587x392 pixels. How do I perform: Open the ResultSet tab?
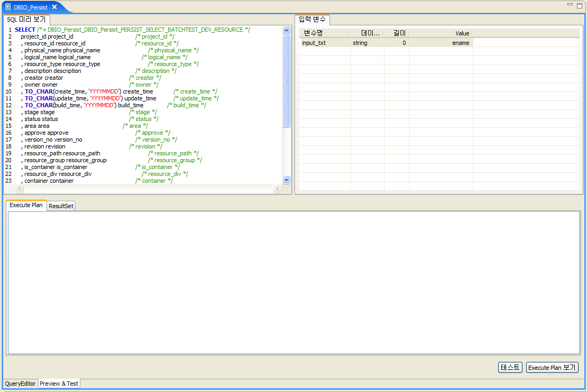(60, 206)
